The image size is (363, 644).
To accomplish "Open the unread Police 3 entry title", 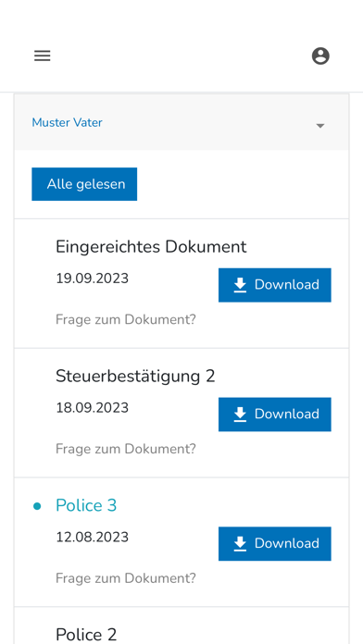I will (x=86, y=505).
